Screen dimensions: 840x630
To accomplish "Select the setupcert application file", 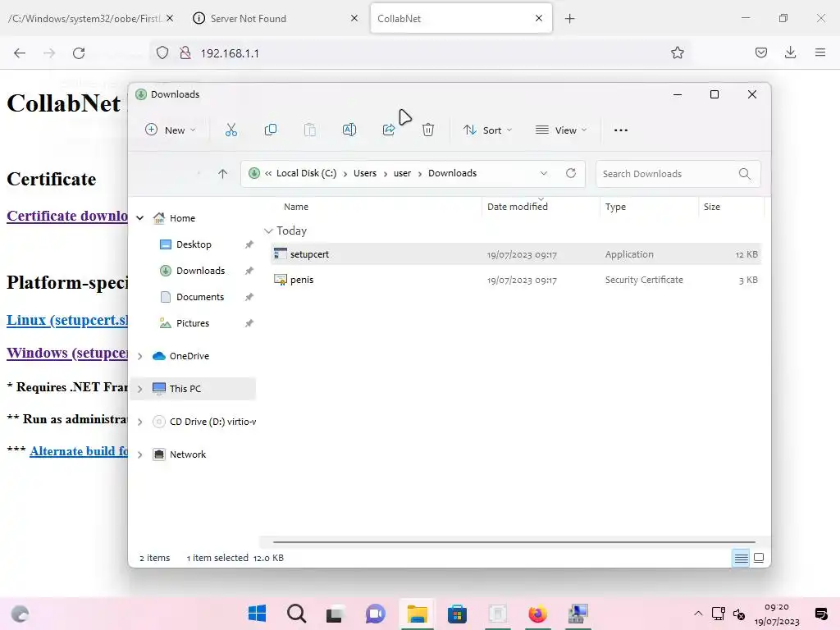I will click(x=516, y=254).
